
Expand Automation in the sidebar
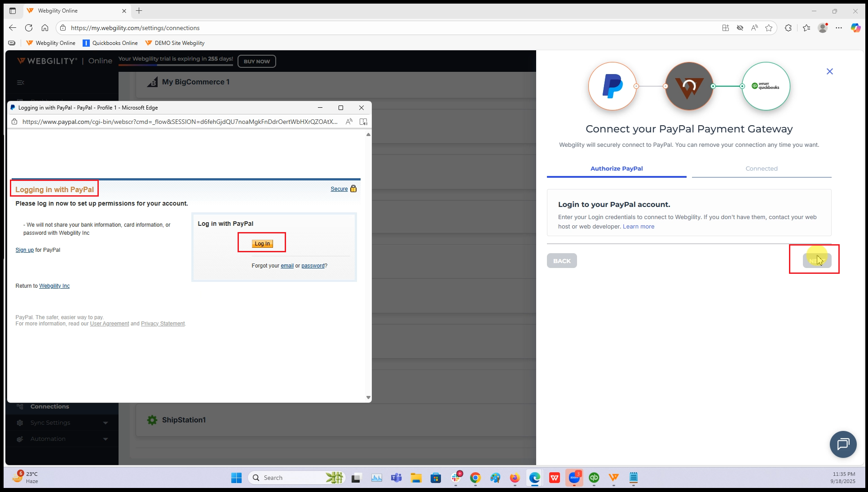[62, 439]
